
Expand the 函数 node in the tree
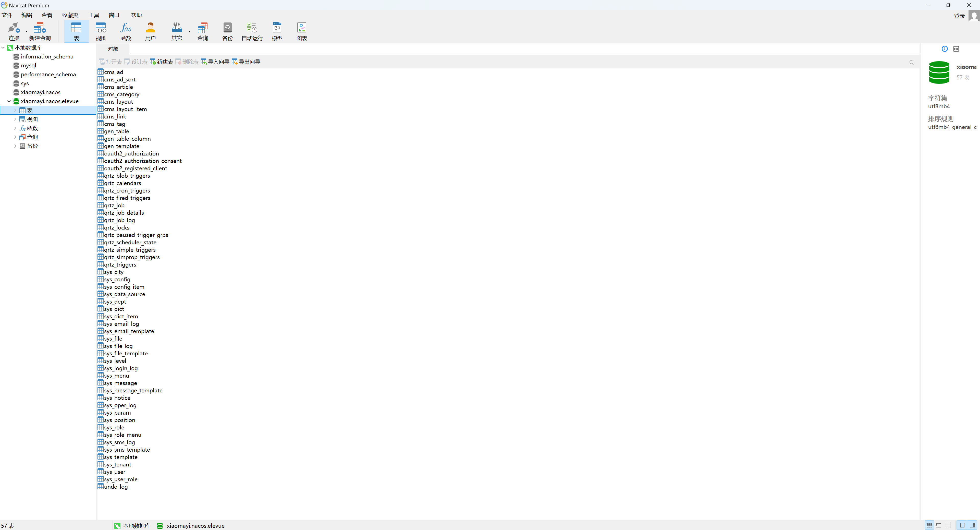(x=15, y=128)
